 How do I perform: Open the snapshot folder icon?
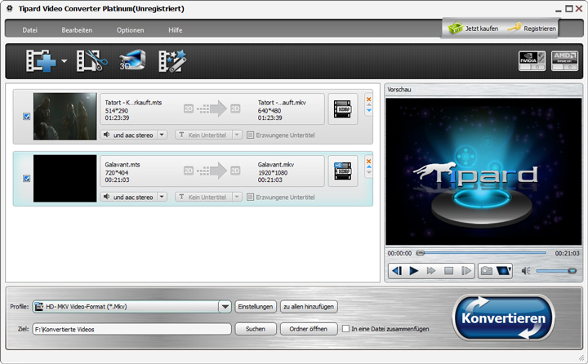pyautogui.click(x=504, y=270)
